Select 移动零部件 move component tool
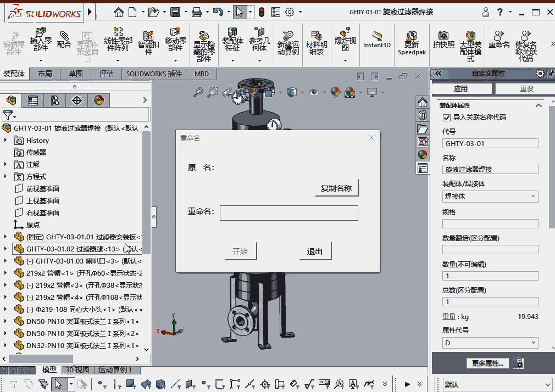 pyautogui.click(x=175, y=40)
